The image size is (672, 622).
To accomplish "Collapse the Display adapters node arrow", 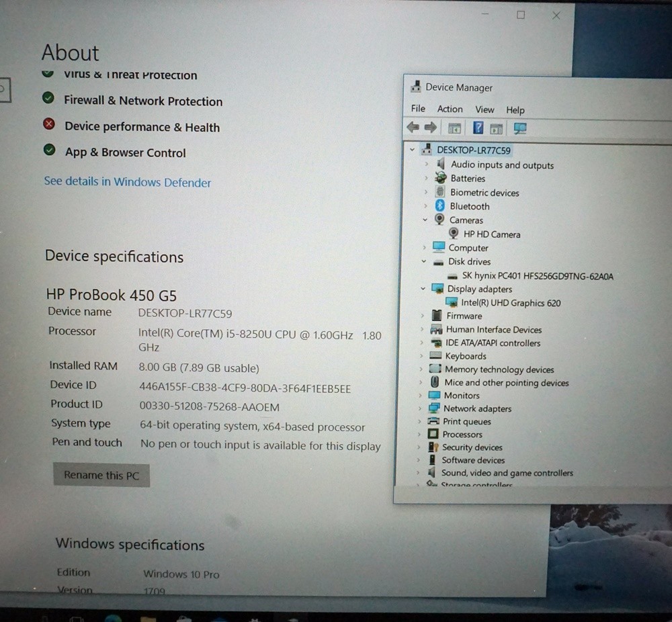I will (x=423, y=288).
